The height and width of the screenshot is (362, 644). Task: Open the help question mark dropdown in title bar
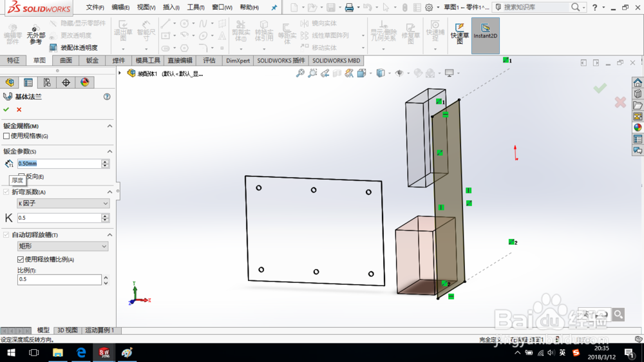pos(603,7)
